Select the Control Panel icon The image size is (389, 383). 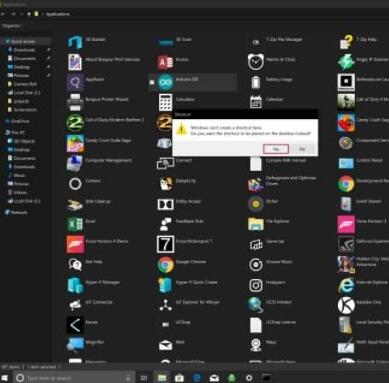pyautogui.click(x=346, y=163)
